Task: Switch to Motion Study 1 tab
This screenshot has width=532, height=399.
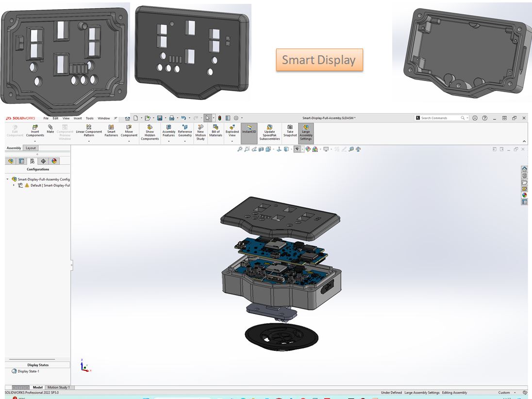Action: (58, 387)
